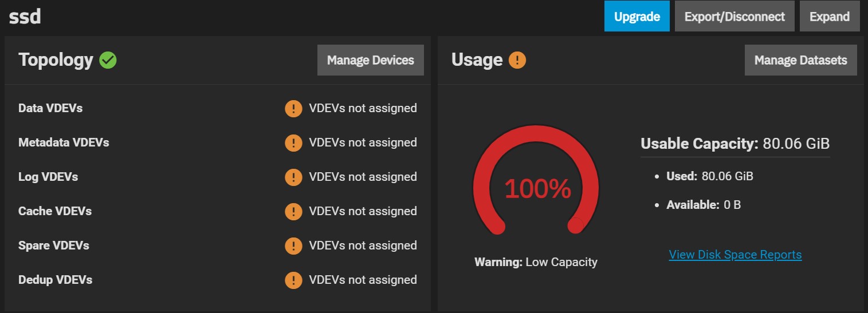Viewport: 868px width, 313px height.
Task: Follow the View Disk Space Reports link
Action: 735,255
